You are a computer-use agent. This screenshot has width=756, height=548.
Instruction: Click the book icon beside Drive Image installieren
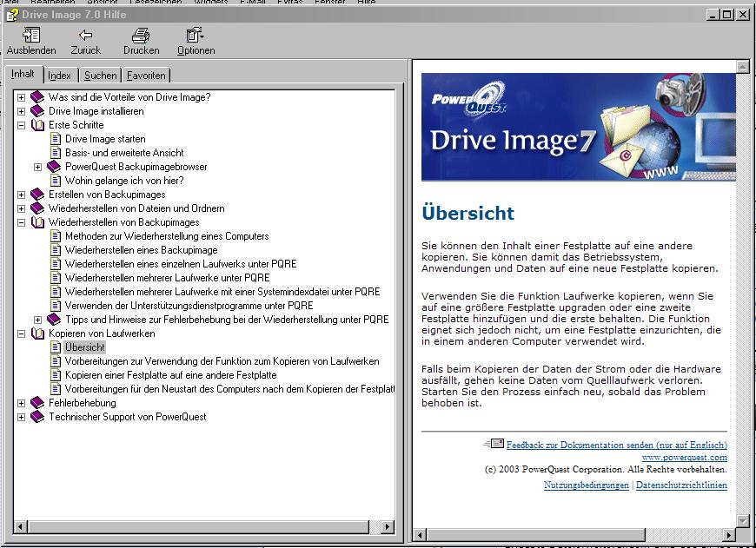37,111
